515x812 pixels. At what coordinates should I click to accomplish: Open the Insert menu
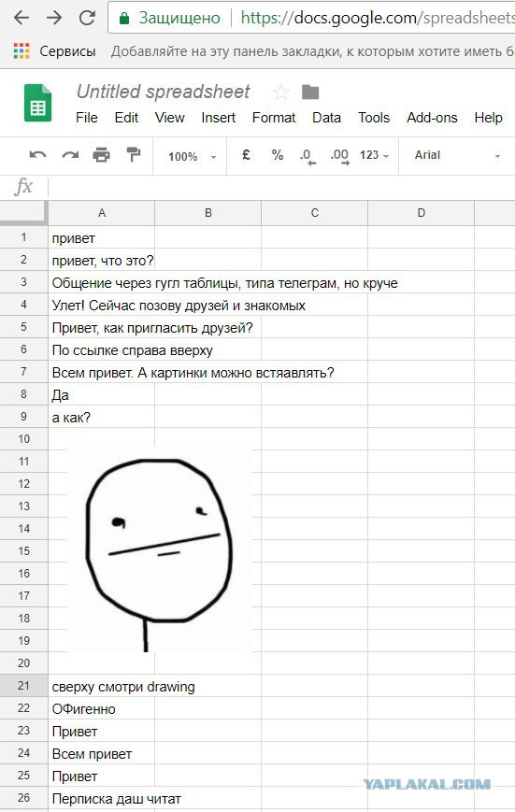pos(218,118)
